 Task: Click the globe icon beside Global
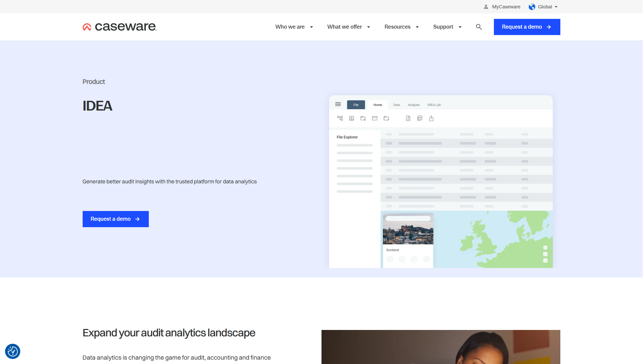point(532,7)
